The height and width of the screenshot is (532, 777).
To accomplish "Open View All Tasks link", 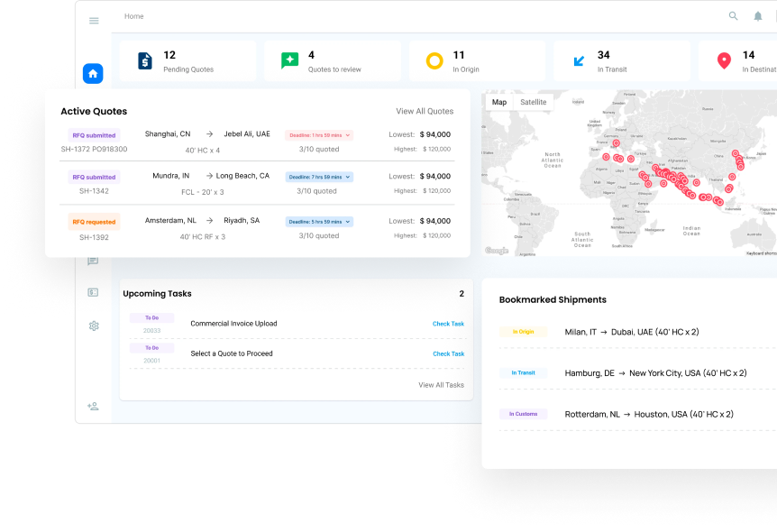I will coord(441,385).
